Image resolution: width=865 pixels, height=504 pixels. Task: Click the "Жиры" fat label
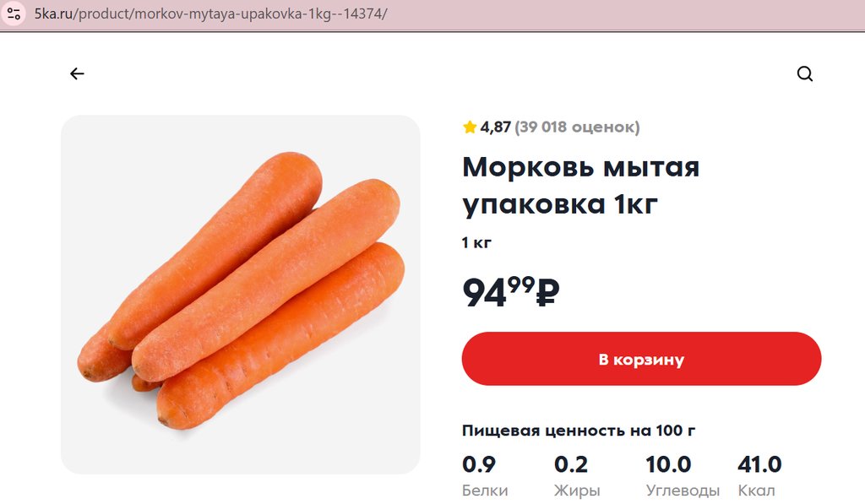[x=577, y=490]
